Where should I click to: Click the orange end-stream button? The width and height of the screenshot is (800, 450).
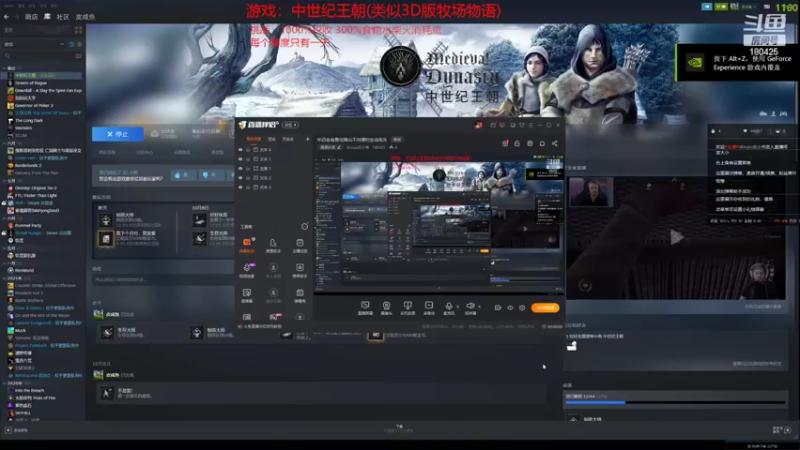click(545, 308)
